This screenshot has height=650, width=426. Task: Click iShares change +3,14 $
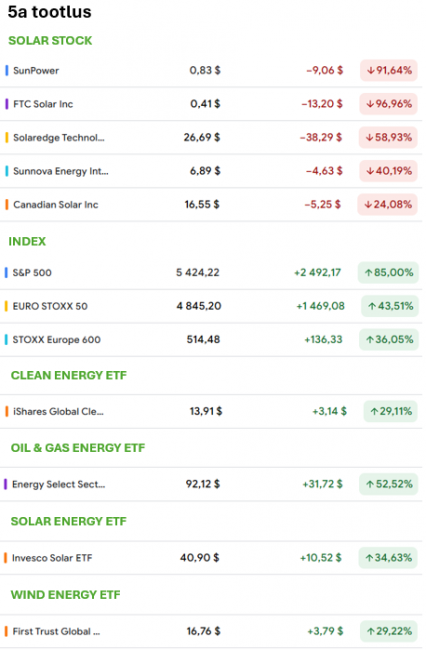click(x=329, y=412)
